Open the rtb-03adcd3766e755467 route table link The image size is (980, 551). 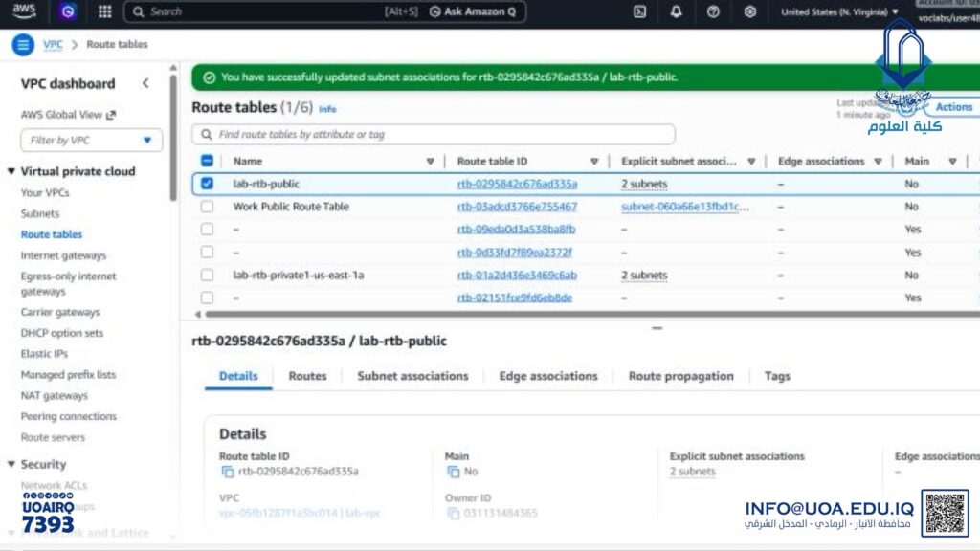[517, 207]
